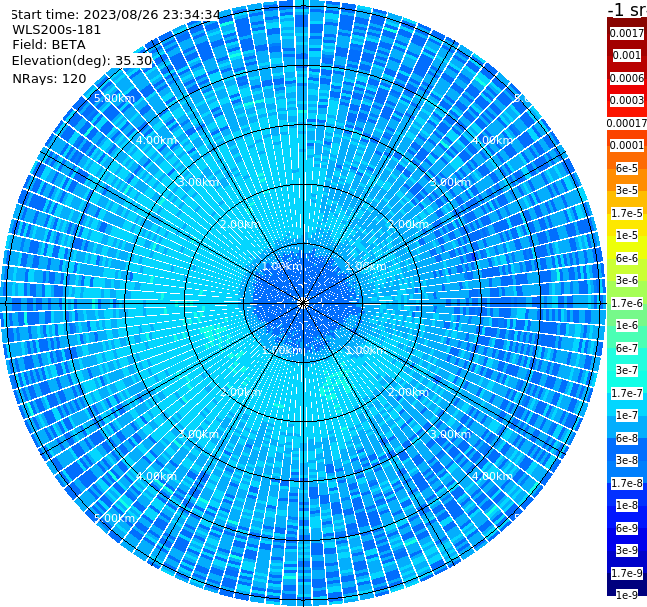This screenshot has width=647, height=607.
Task: Select the 3.00km ring label in upper-right quadrant
Action: [450, 182]
